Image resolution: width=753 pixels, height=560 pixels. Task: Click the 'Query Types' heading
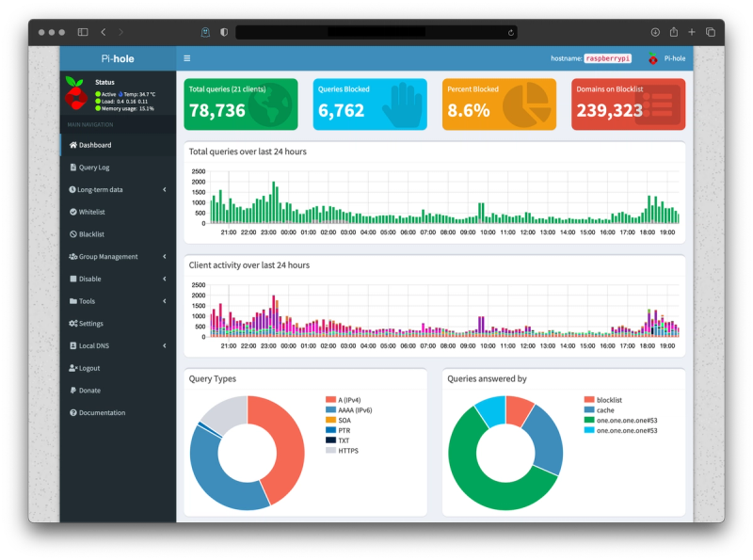213,379
